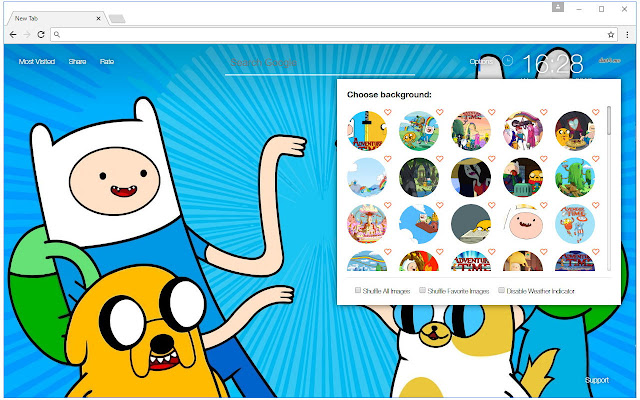This screenshot has width=640, height=400.
Task: Open the Support link
Action: click(597, 380)
